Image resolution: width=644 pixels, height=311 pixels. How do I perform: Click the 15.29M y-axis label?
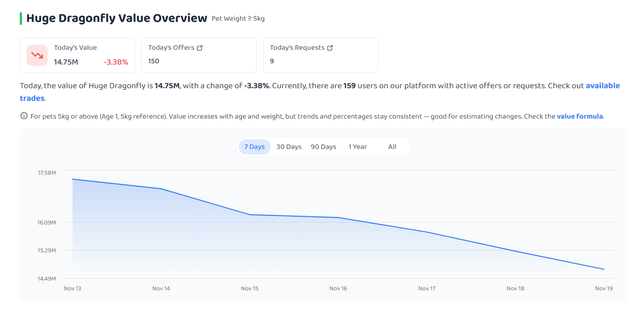tap(47, 250)
